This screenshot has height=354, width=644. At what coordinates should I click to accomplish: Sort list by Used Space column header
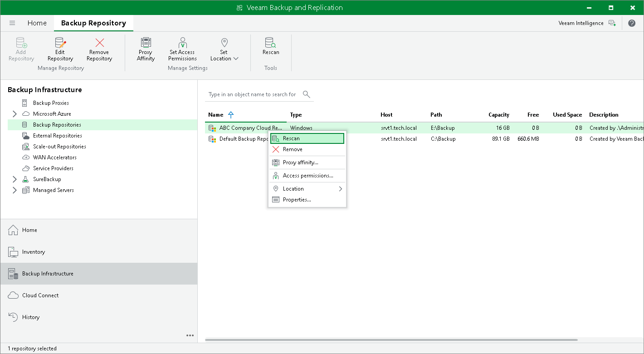(x=567, y=115)
